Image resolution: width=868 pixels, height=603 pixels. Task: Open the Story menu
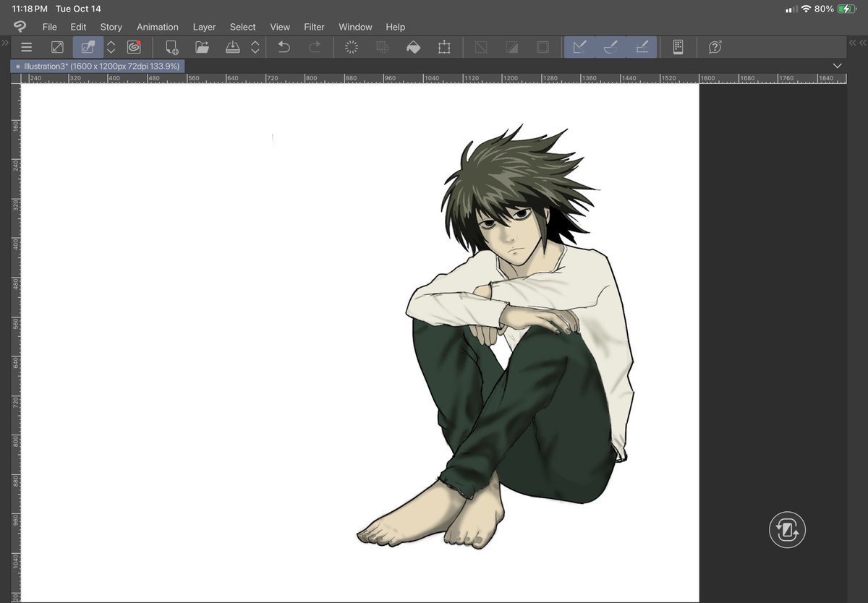click(x=111, y=27)
